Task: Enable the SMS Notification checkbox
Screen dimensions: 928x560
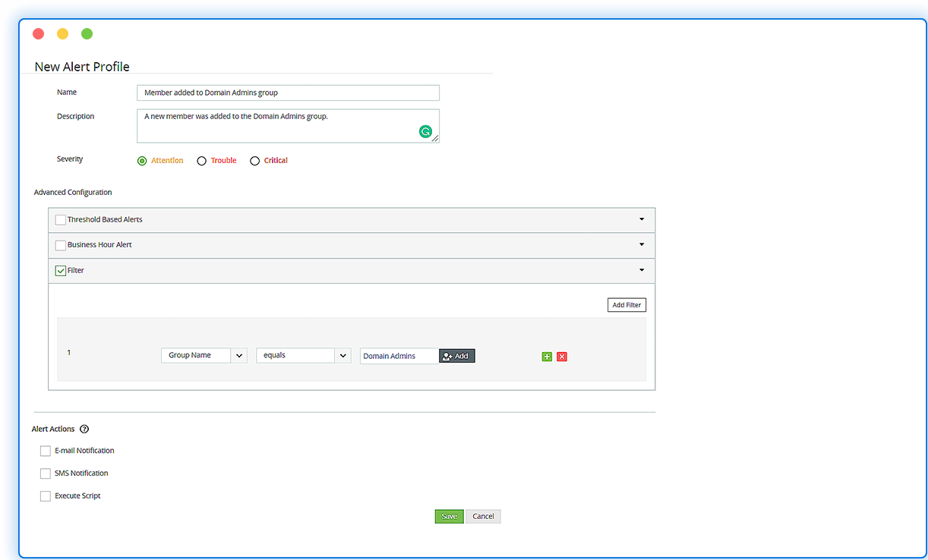Action: pos(46,473)
